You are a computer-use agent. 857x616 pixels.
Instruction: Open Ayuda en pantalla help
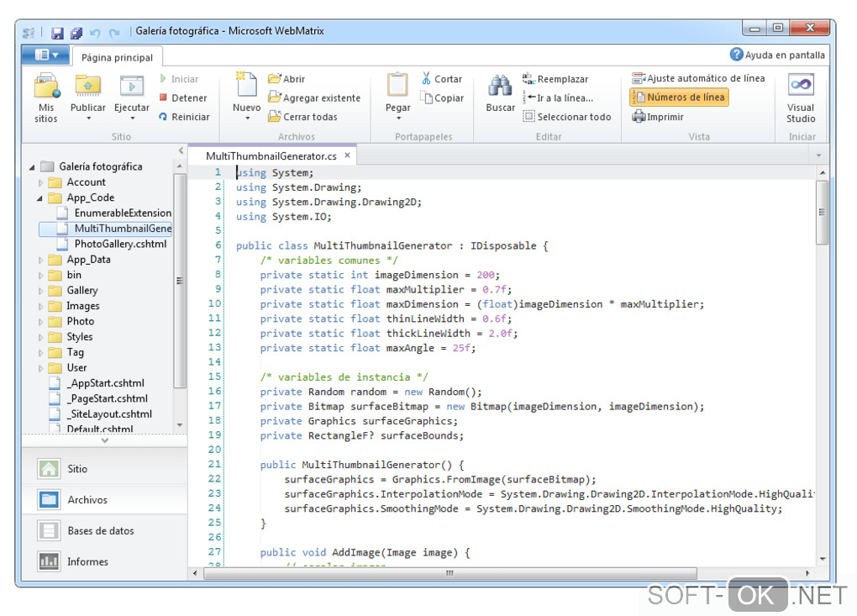click(777, 55)
